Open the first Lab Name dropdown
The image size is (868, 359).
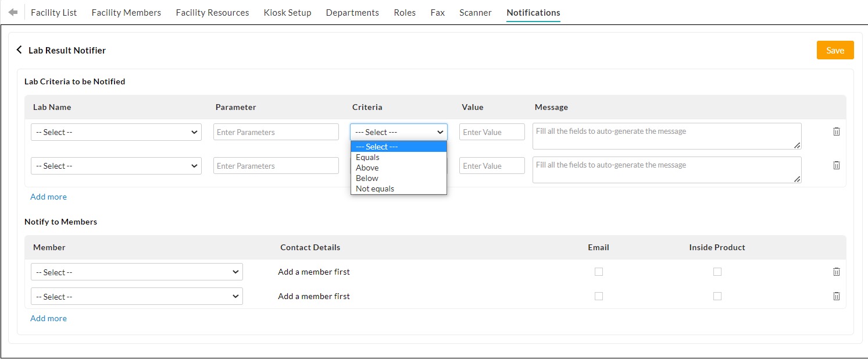pos(116,131)
